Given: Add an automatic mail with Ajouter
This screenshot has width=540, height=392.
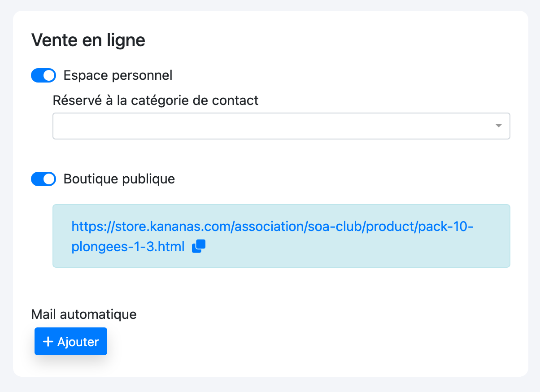Looking at the screenshot, I should [x=71, y=342].
